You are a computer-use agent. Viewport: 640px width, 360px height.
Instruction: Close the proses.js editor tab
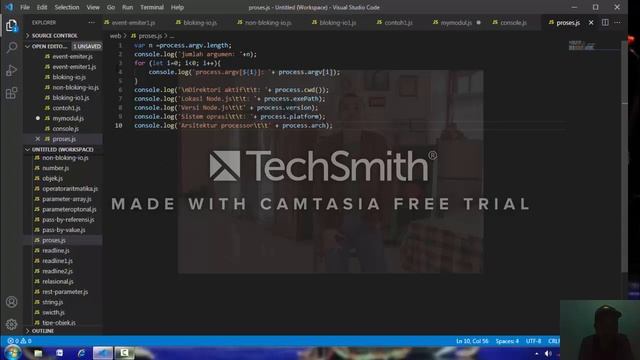(591, 22)
